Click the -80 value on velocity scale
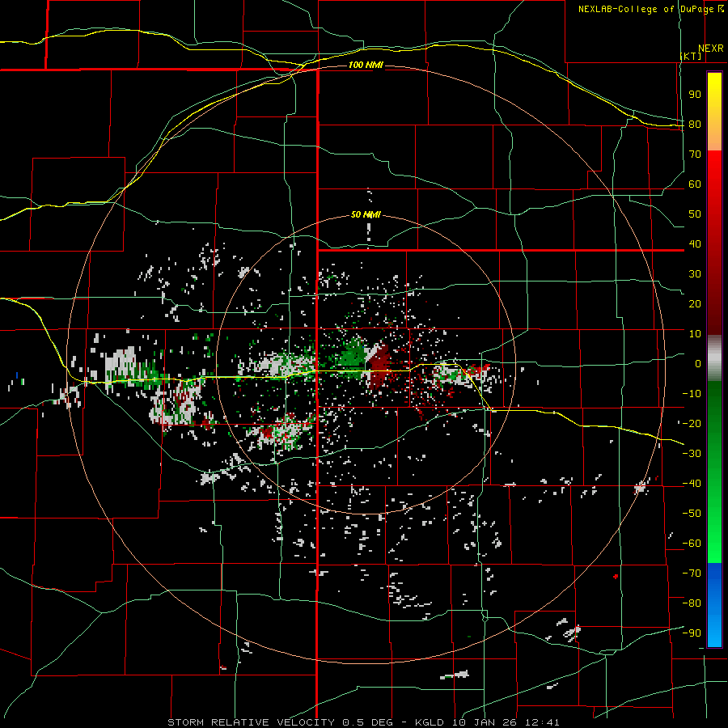Image resolution: width=728 pixels, height=728 pixels. tap(692, 603)
